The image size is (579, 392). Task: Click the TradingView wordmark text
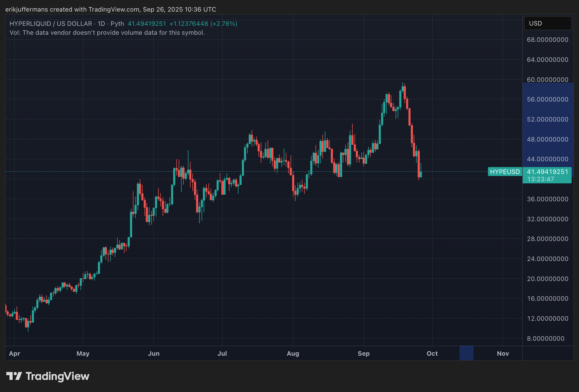click(57, 376)
